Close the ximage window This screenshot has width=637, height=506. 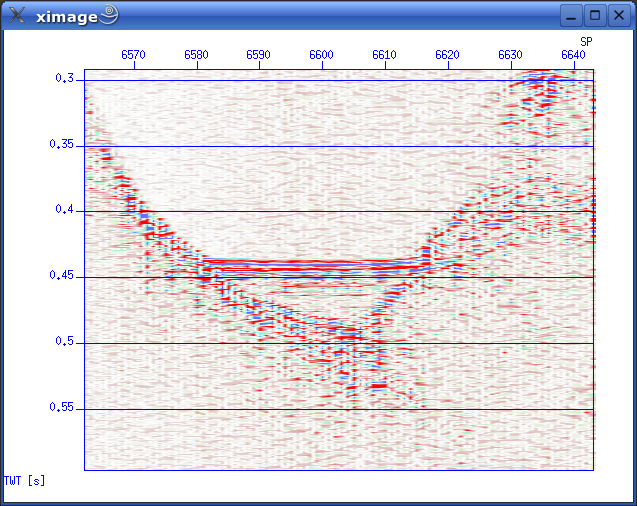618,15
